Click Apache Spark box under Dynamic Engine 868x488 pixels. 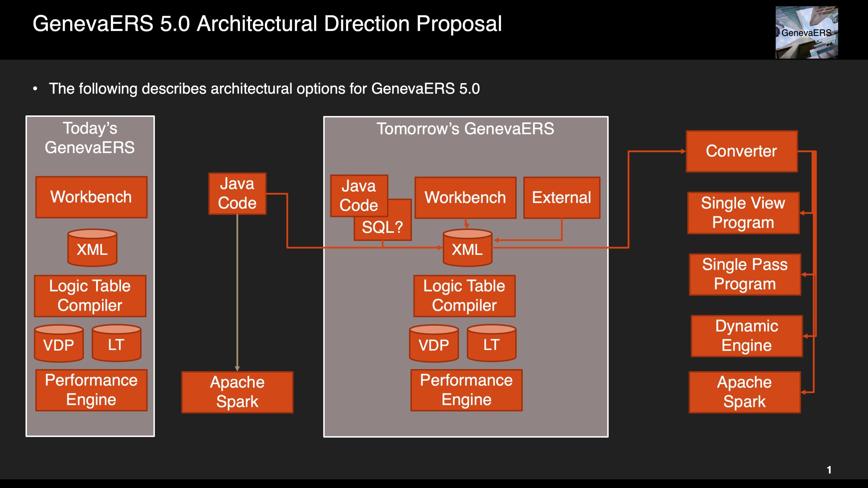point(745,392)
